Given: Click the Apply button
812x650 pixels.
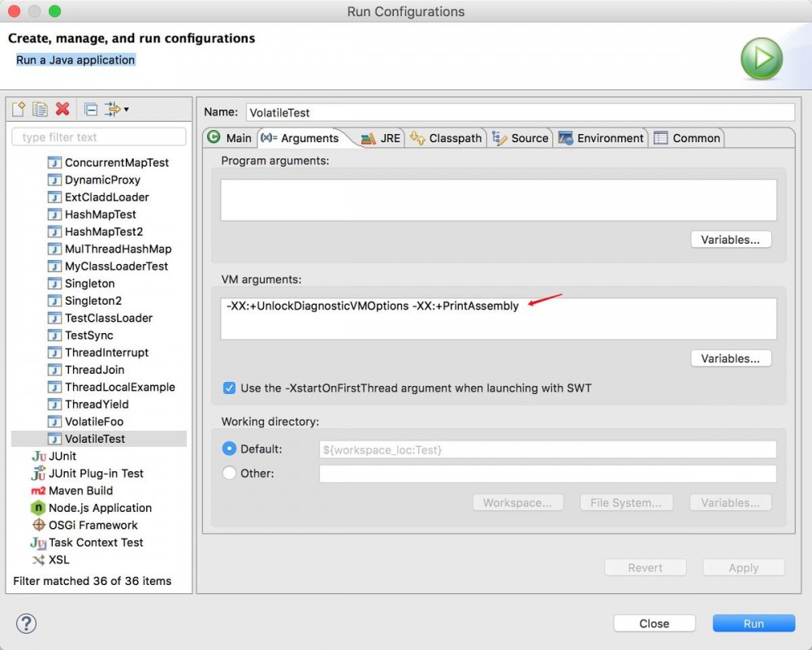Looking at the screenshot, I should pyautogui.click(x=744, y=568).
